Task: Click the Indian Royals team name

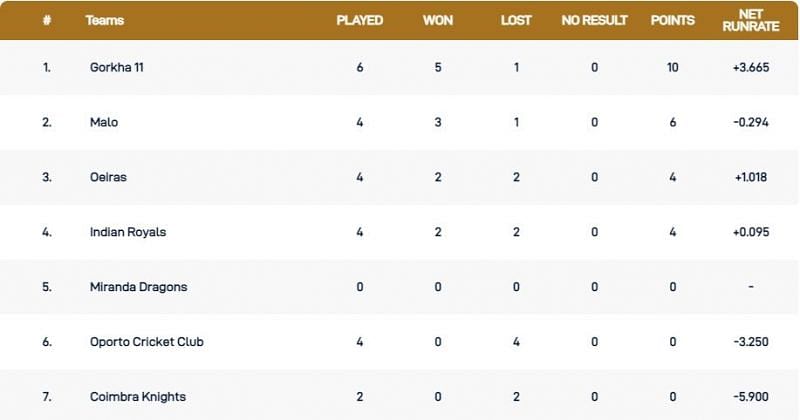Action: [x=128, y=232]
